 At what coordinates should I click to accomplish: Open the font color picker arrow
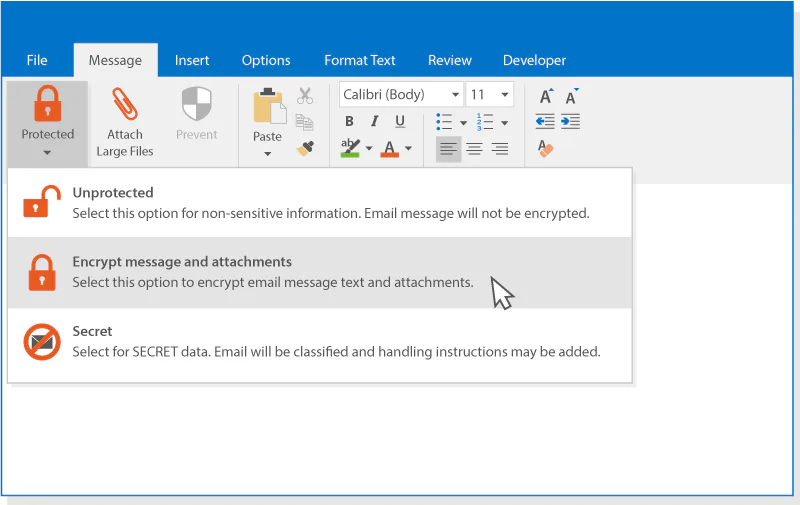(408, 148)
